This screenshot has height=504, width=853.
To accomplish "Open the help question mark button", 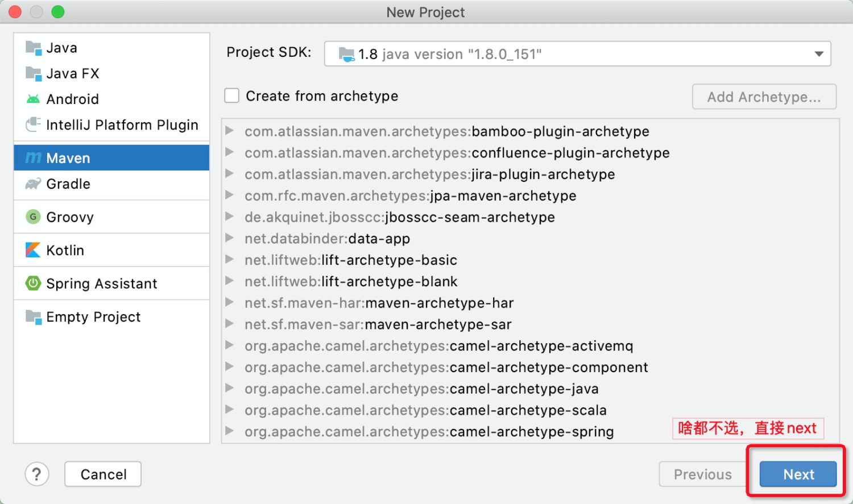I will coord(37,474).
